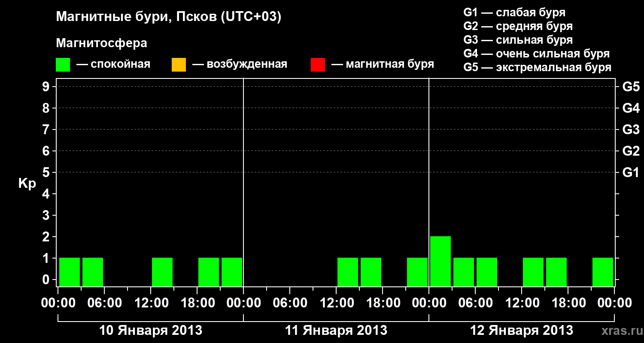Click the G5 label on the right axis
Image resolution: width=644 pixels, height=343 pixels.
(x=631, y=87)
